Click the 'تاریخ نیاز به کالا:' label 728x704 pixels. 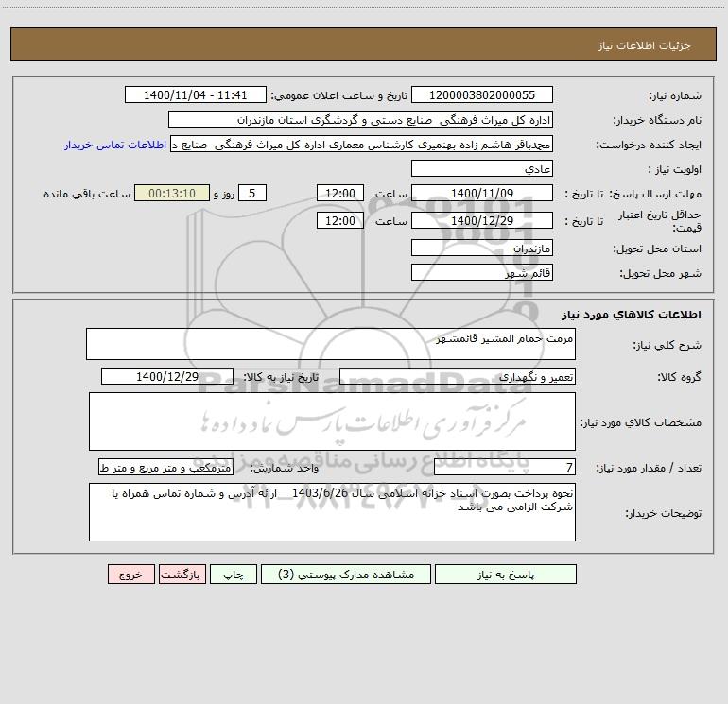(281, 377)
